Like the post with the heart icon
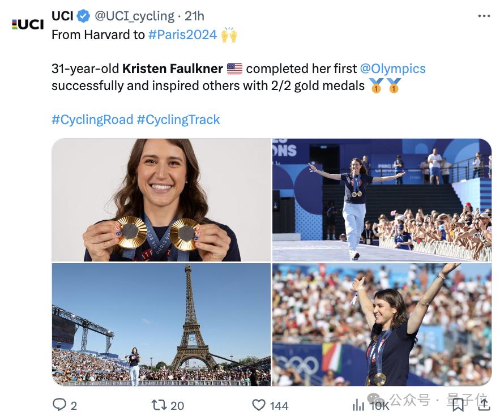Image resolution: width=504 pixels, height=420 pixels. pos(259,405)
